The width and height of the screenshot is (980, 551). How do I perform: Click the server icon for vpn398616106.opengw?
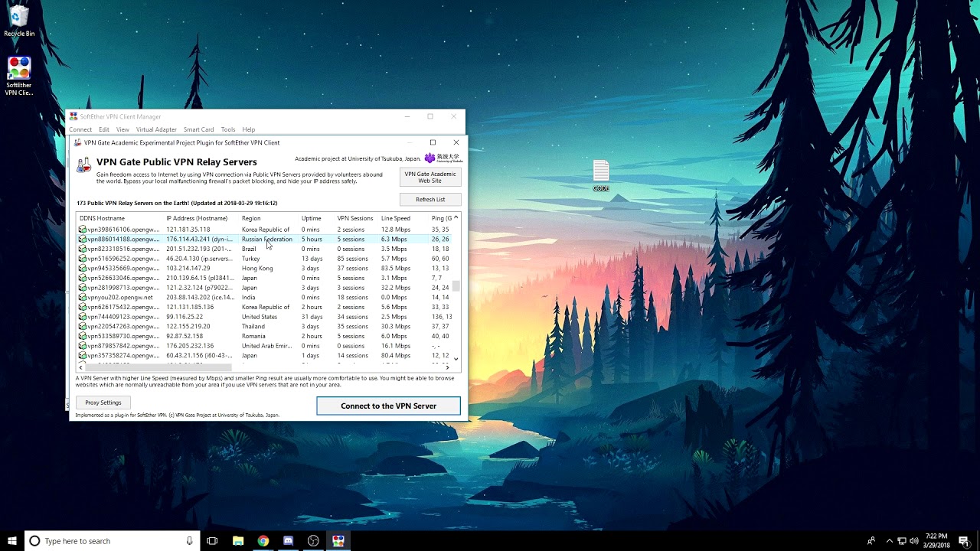(83, 230)
